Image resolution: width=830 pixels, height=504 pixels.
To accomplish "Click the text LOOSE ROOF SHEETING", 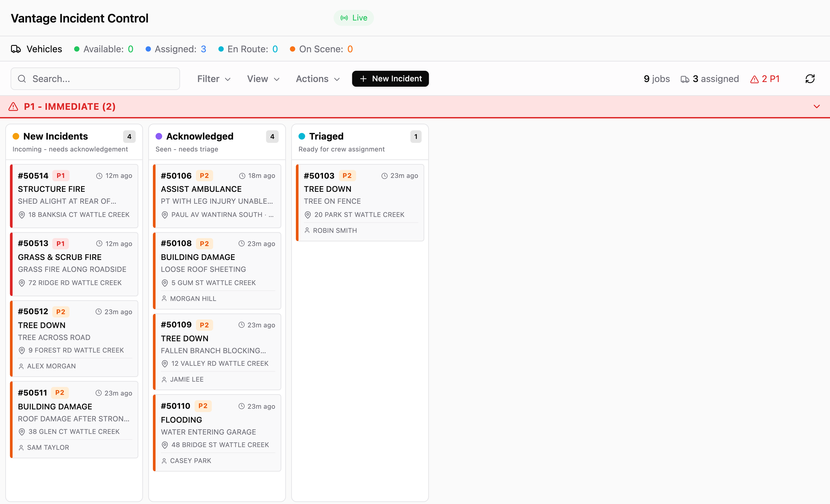I will pyautogui.click(x=203, y=269).
